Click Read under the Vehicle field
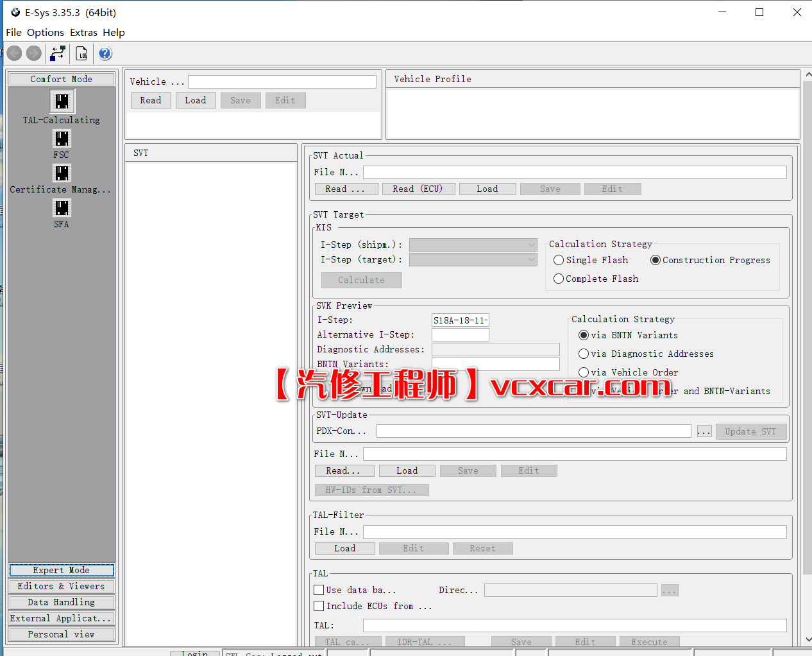Viewport: 812px width, 656px height. [x=150, y=100]
